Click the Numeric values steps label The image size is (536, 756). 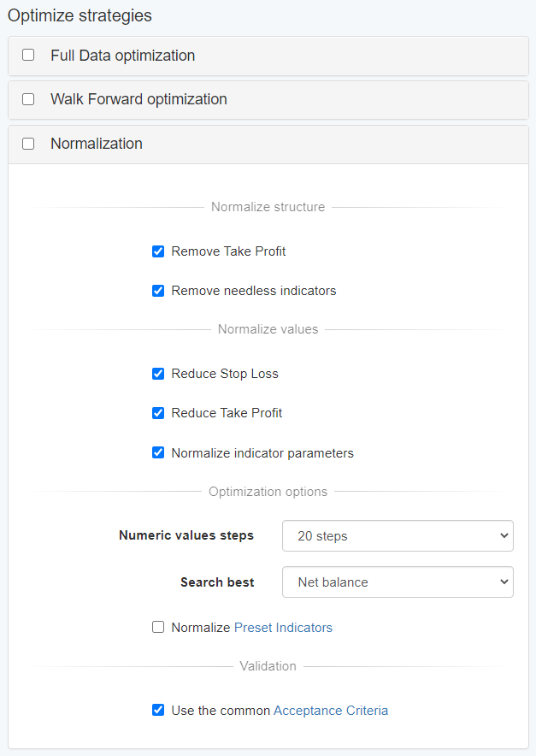coord(186,536)
